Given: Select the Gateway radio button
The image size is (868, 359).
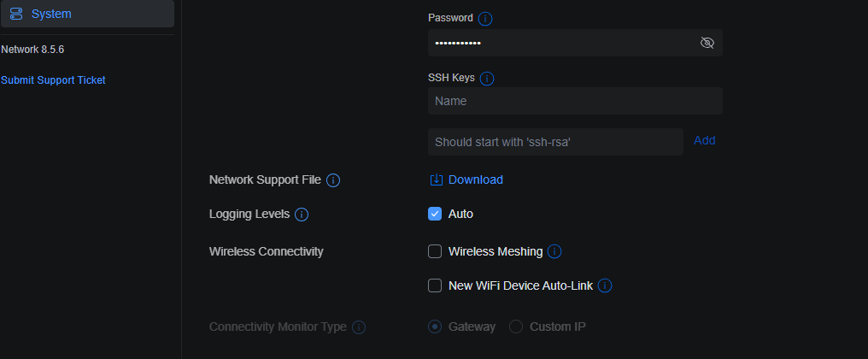Looking at the screenshot, I should tap(435, 327).
